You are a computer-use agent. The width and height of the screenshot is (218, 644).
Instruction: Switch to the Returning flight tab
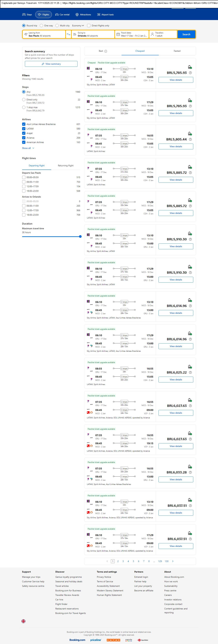pyautogui.click(x=65, y=166)
